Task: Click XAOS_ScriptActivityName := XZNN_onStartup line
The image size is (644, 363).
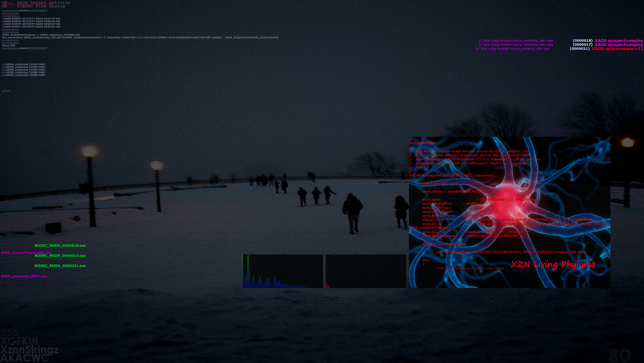Action: coord(41,35)
